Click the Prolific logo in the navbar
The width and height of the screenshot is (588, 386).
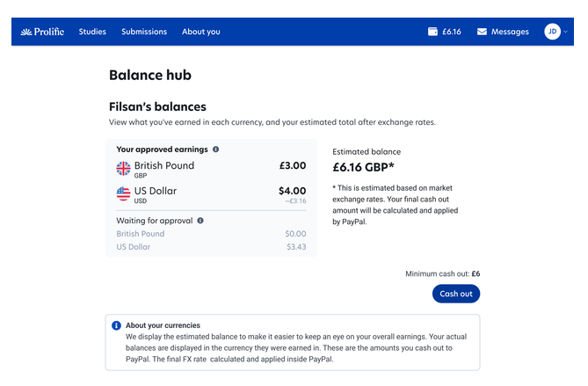click(x=42, y=32)
